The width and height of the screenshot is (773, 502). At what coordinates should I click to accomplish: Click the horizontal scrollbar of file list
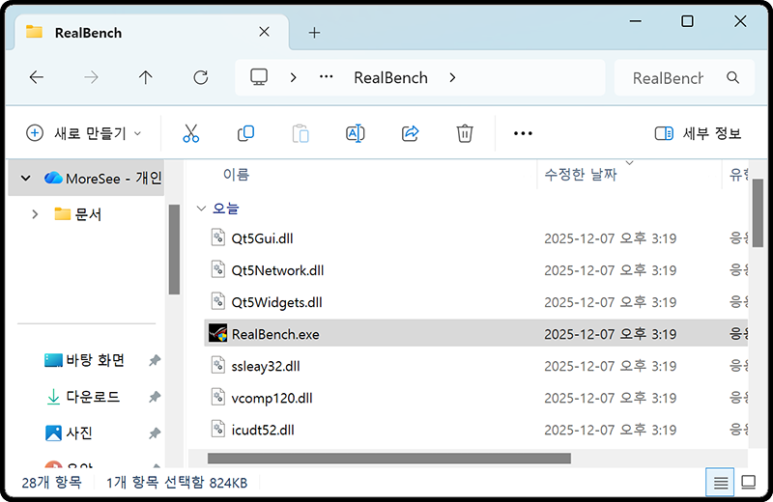(x=389, y=458)
